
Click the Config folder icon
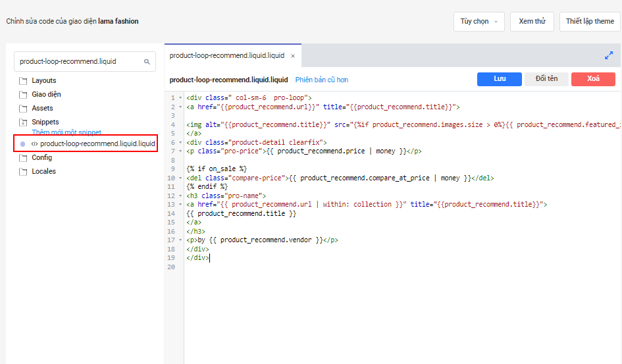click(23, 158)
